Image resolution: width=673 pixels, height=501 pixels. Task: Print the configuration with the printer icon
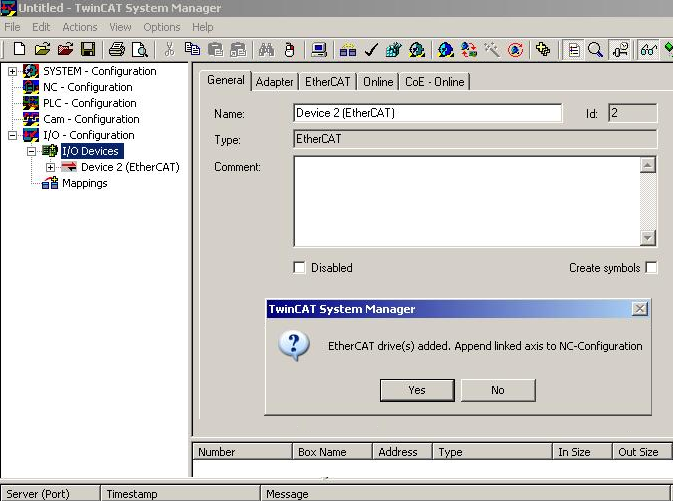click(116, 50)
